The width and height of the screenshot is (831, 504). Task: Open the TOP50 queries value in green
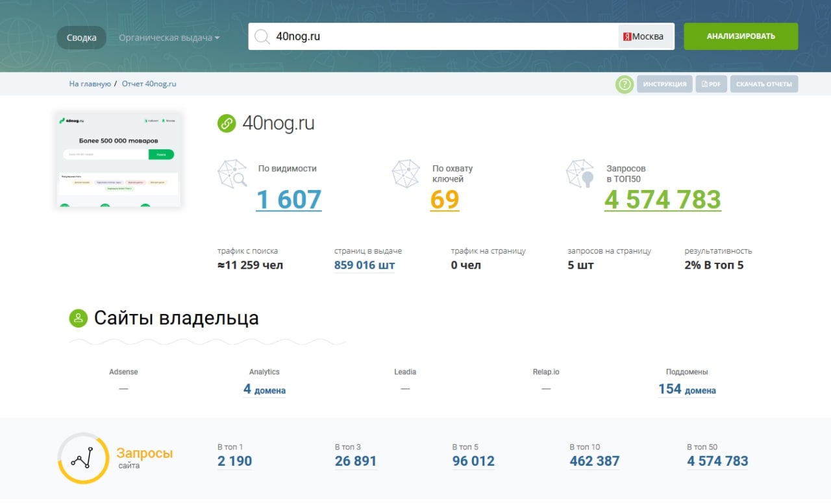click(x=663, y=199)
